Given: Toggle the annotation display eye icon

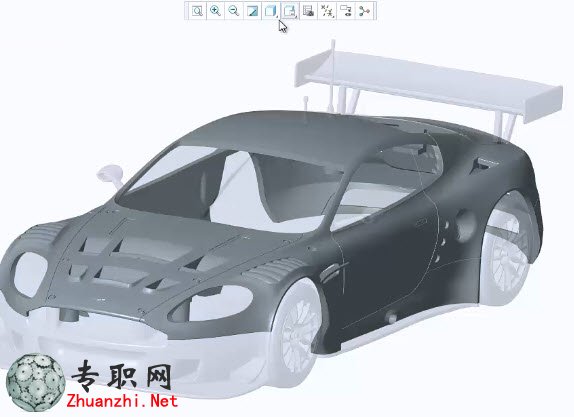Looking at the screenshot, I should [346, 11].
